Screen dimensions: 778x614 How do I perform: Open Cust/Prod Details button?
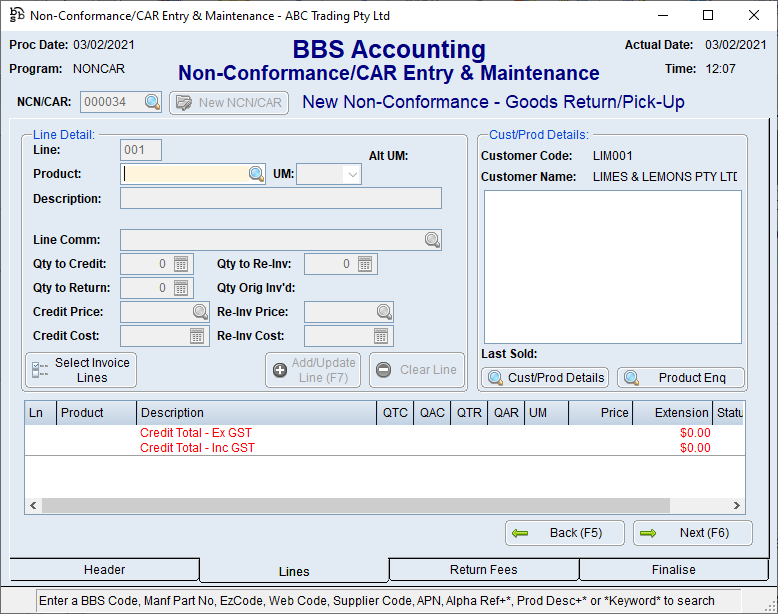pyautogui.click(x=545, y=377)
